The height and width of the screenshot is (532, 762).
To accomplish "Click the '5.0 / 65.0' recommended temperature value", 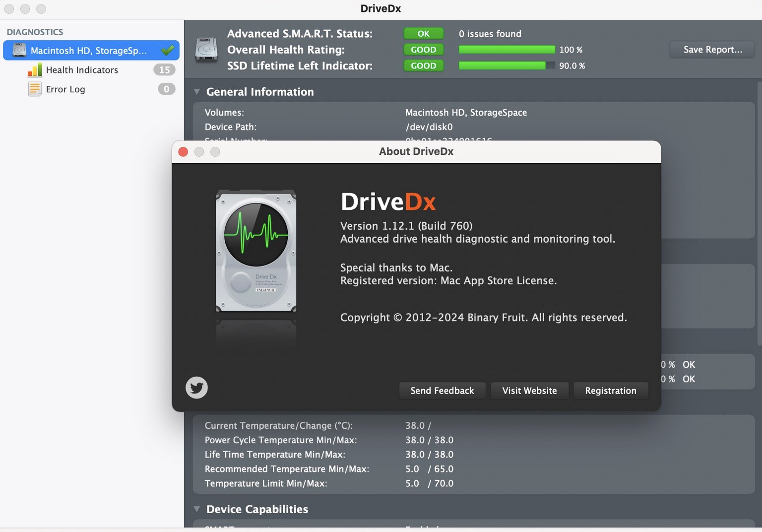I will click(x=430, y=469).
